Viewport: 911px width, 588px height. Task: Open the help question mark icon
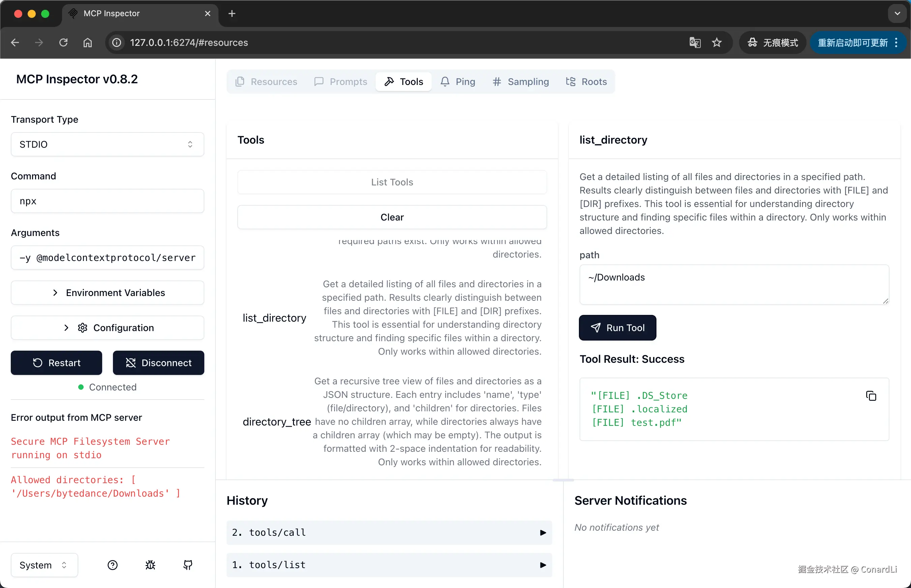(112, 565)
